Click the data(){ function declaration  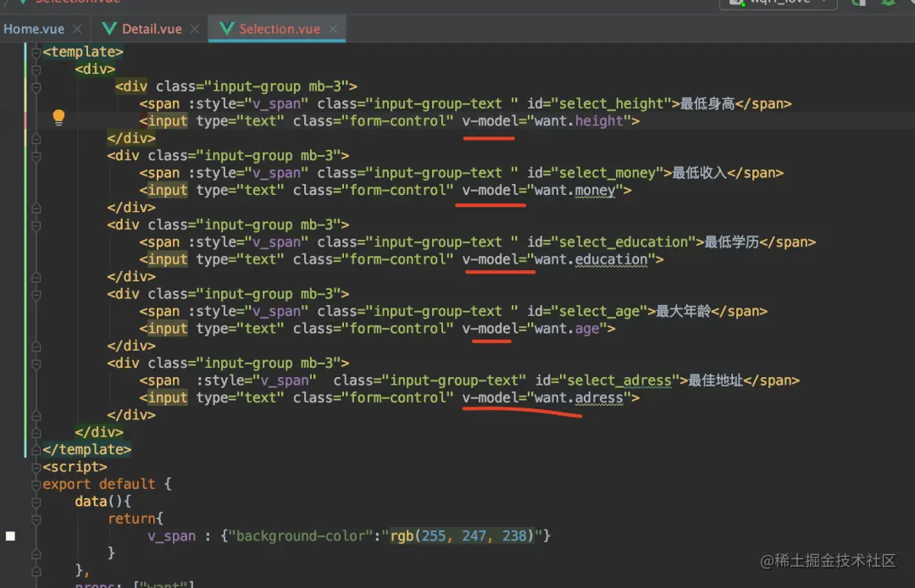tap(103, 502)
